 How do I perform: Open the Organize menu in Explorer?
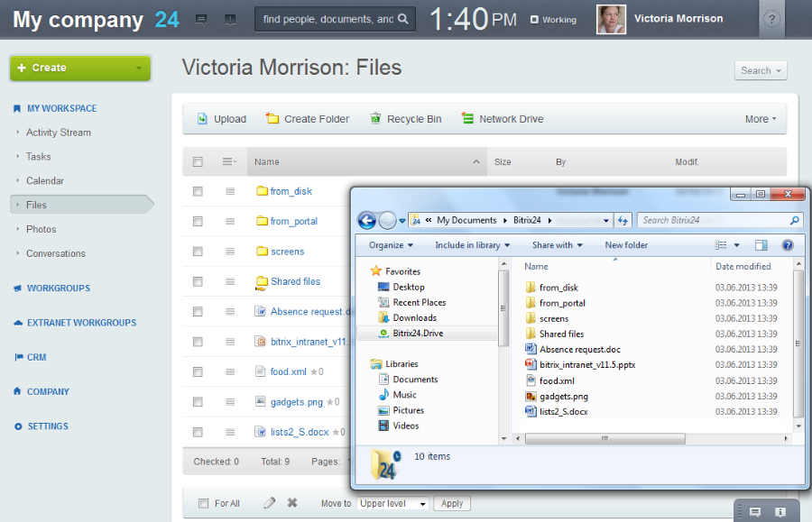coord(391,245)
